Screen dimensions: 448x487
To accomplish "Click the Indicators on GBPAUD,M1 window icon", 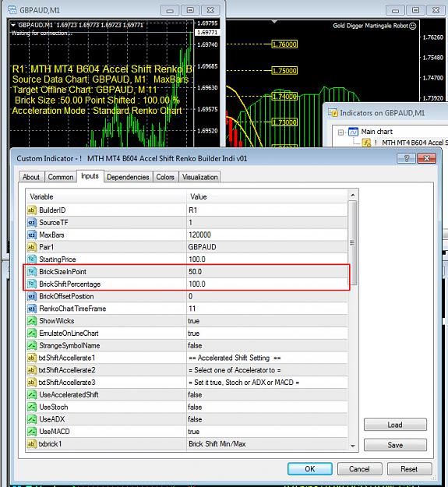I will (x=333, y=113).
